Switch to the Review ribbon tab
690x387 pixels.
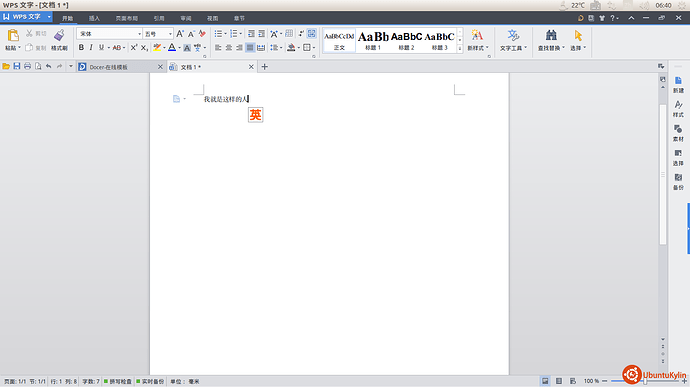point(186,18)
